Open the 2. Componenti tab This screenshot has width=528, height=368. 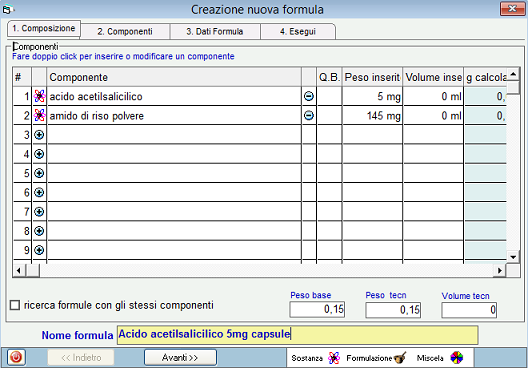(125, 32)
